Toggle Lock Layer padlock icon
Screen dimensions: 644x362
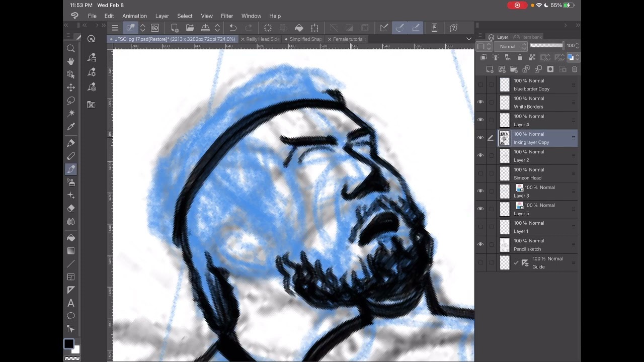tap(520, 58)
